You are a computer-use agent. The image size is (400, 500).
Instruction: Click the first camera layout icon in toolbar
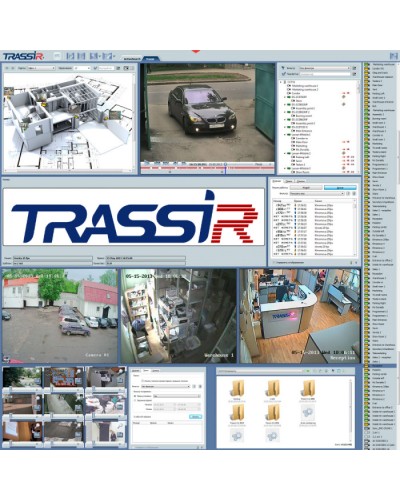[70, 56]
